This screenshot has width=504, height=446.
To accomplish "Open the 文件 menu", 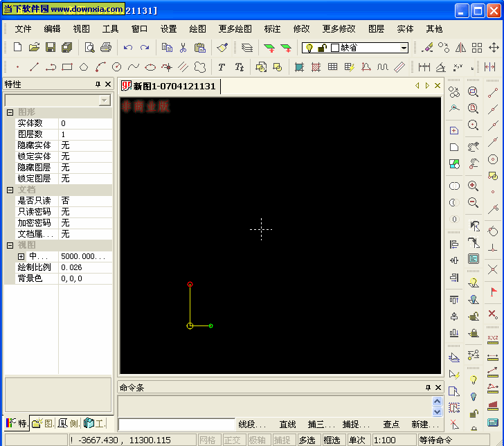I will (23, 29).
